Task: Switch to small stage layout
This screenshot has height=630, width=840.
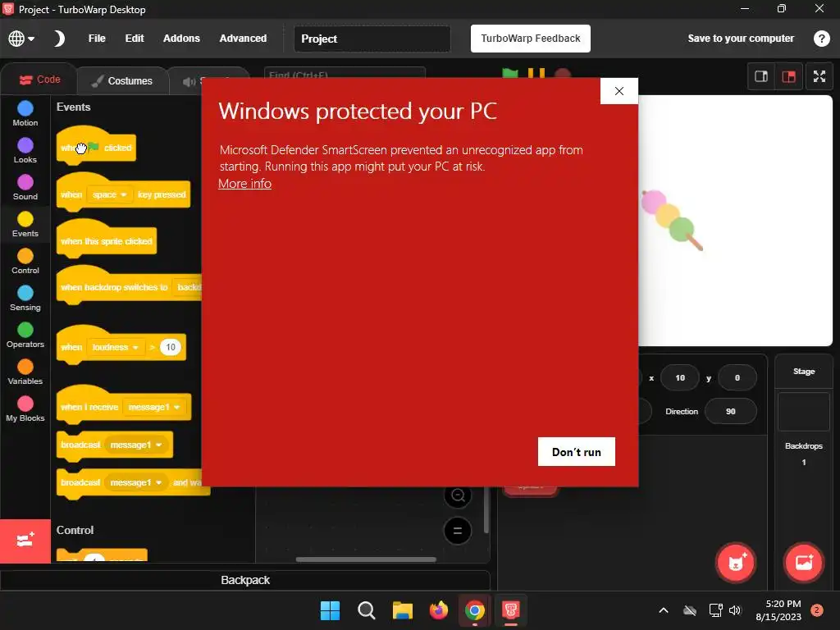Action: click(760, 76)
